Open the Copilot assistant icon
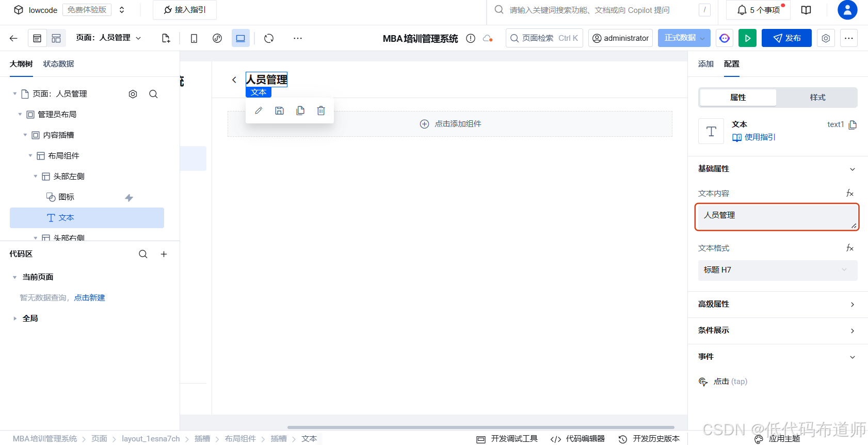Viewport: 868px width, 445px height. coord(725,38)
